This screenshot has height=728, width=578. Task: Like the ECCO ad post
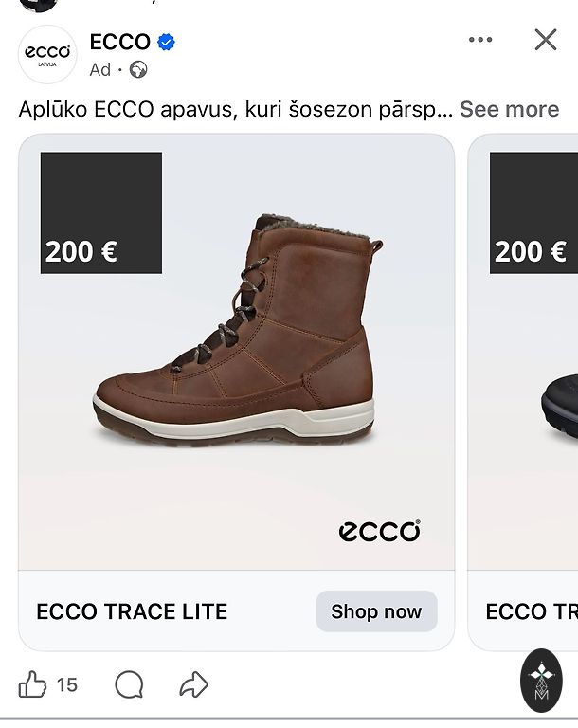(x=33, y=684)
